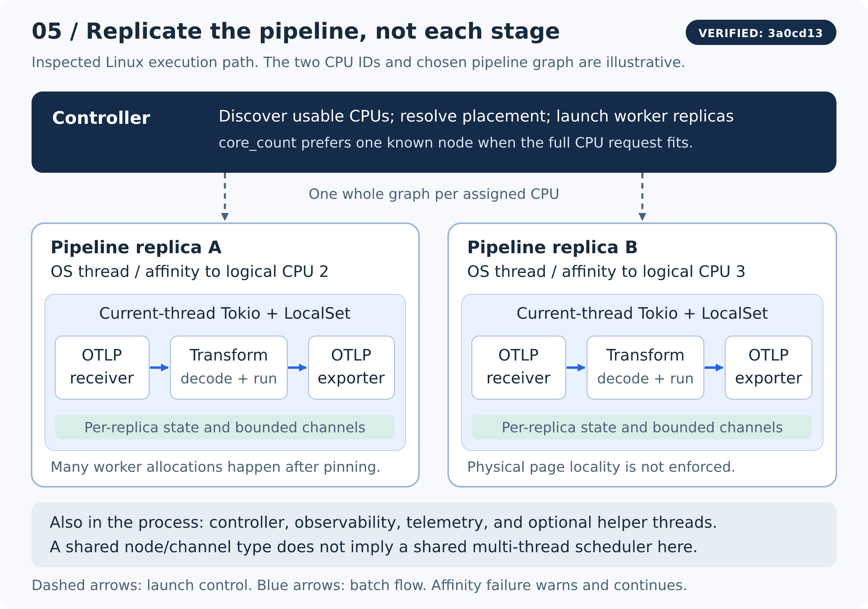
Task: Click the VERIFIED: 3a0cd13 badge
Action: click(761, 32)
